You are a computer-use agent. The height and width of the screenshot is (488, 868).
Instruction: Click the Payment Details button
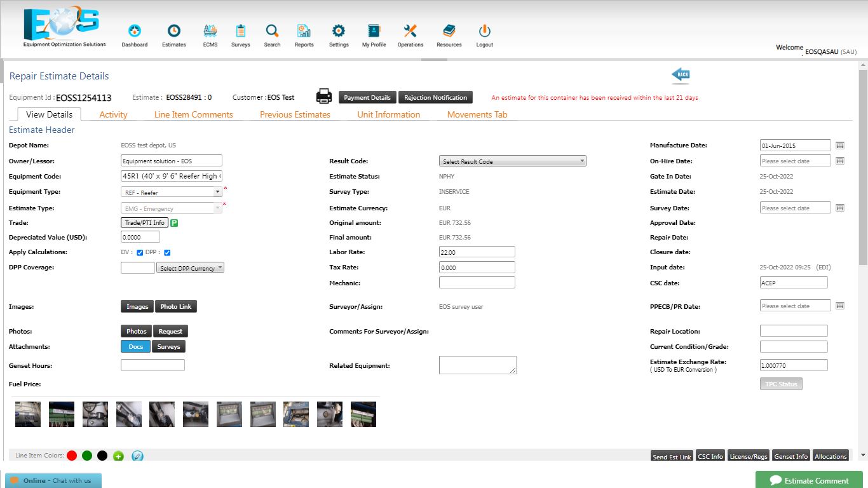[367, 97]
